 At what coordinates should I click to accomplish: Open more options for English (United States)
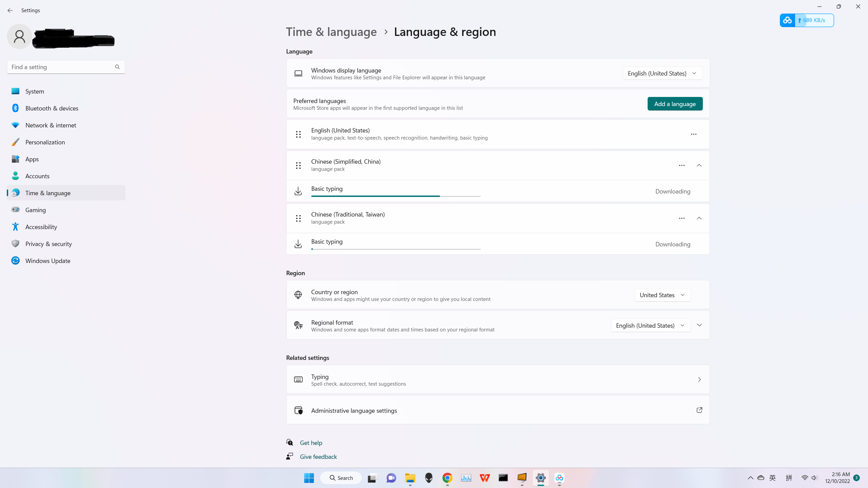point(693,134)
